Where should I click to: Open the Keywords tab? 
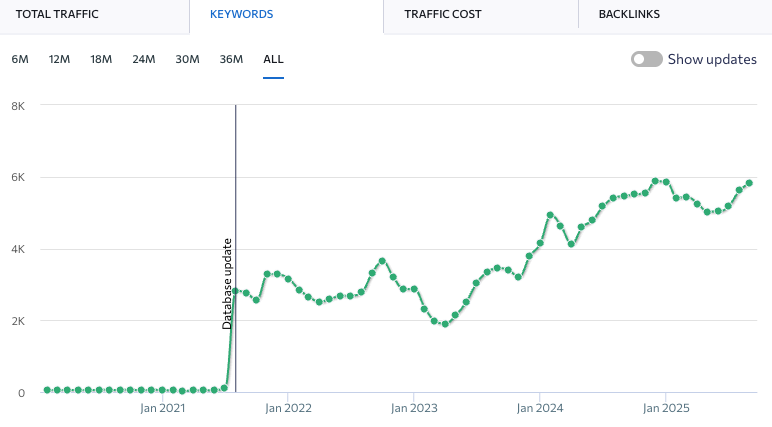(241, 15)
